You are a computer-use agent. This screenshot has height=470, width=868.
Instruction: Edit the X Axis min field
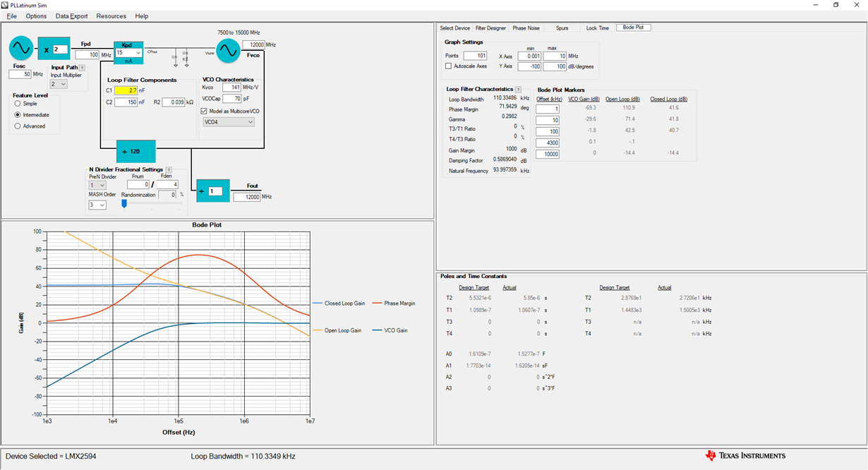[x=529, y=56]
